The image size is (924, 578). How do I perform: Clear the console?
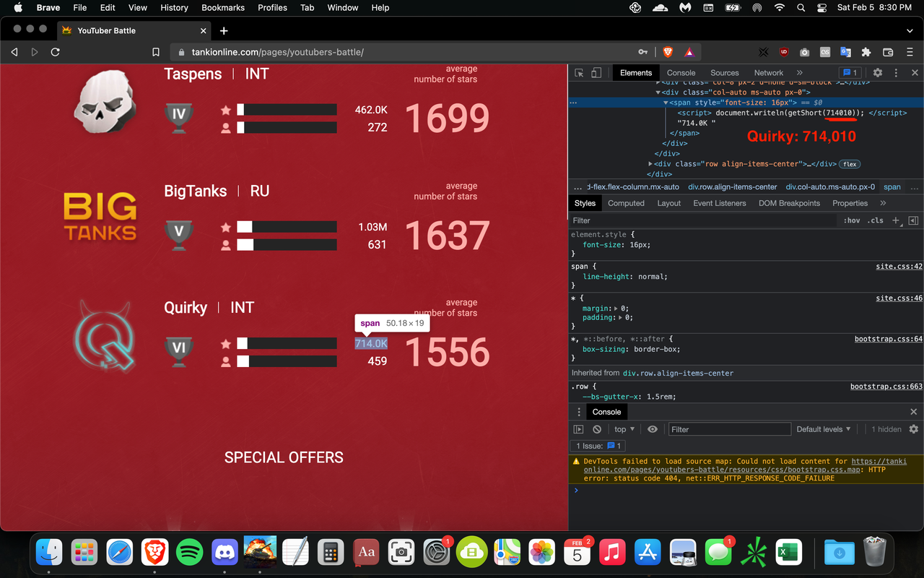point(597,429)
